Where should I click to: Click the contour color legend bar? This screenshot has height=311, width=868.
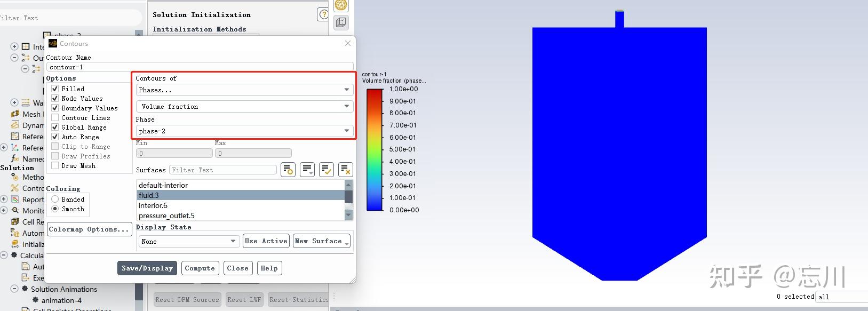point(375,150)
